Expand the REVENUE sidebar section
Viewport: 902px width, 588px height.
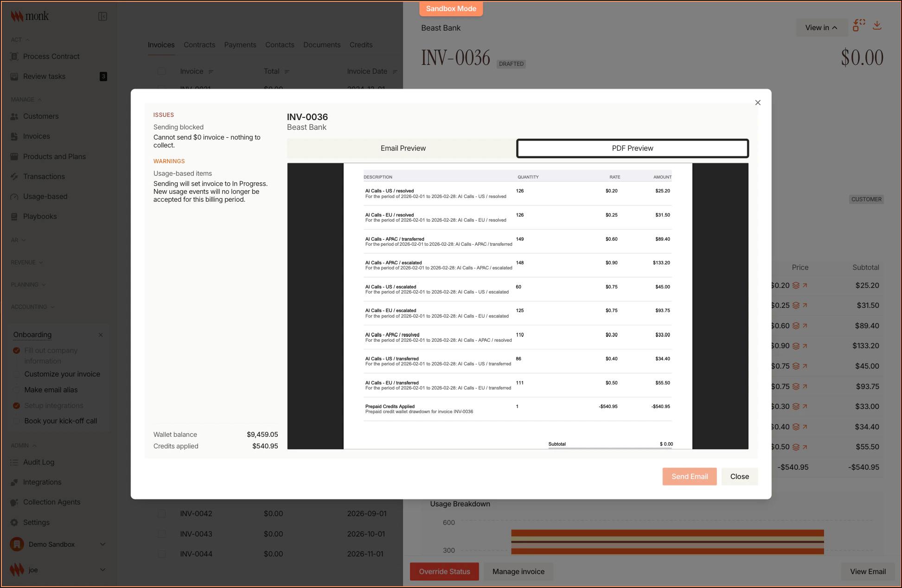[27, 262]
